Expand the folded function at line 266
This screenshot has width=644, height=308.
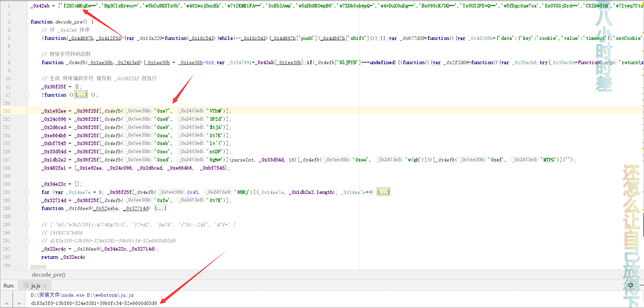[x=27, y=208]
